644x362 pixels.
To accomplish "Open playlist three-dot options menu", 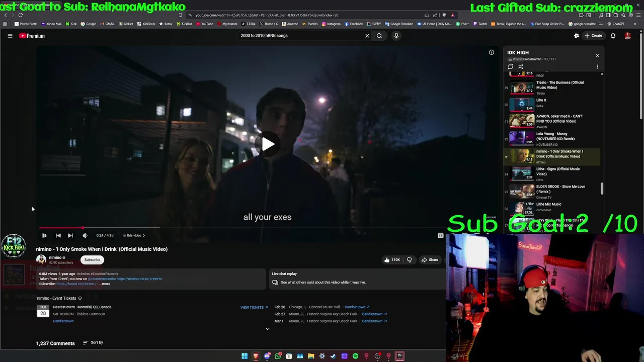I will (x=597, y=67).
